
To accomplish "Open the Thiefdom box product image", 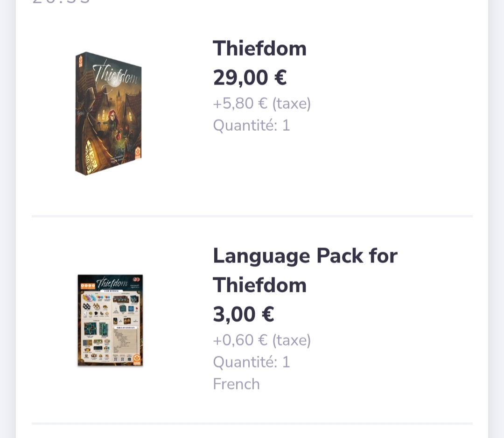I will click(x=108, y=113).
